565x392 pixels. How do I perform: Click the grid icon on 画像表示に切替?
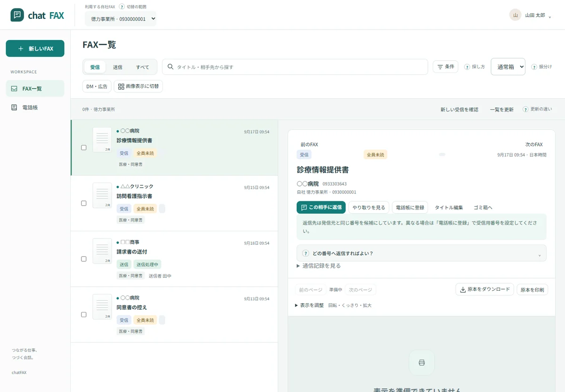121,87
